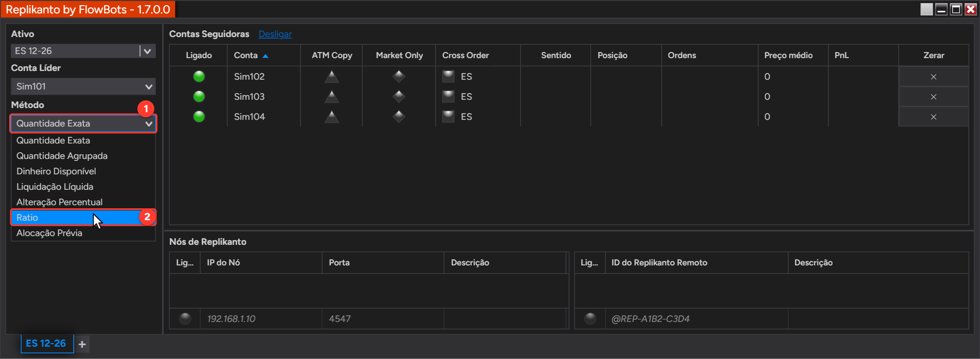Toggle ATM Copy triangle for Sim102

332,77
